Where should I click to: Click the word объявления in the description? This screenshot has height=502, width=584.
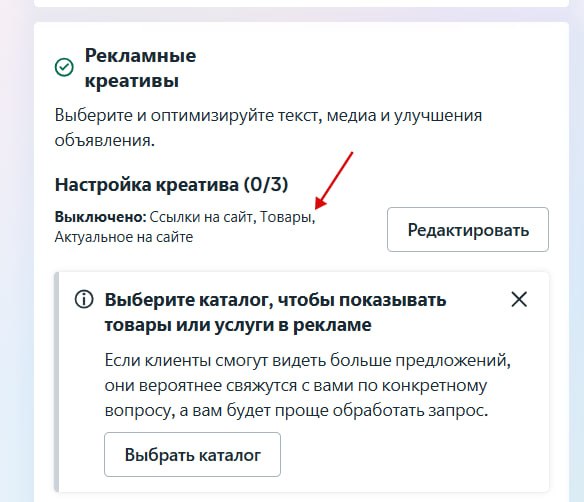pos(105,140)
